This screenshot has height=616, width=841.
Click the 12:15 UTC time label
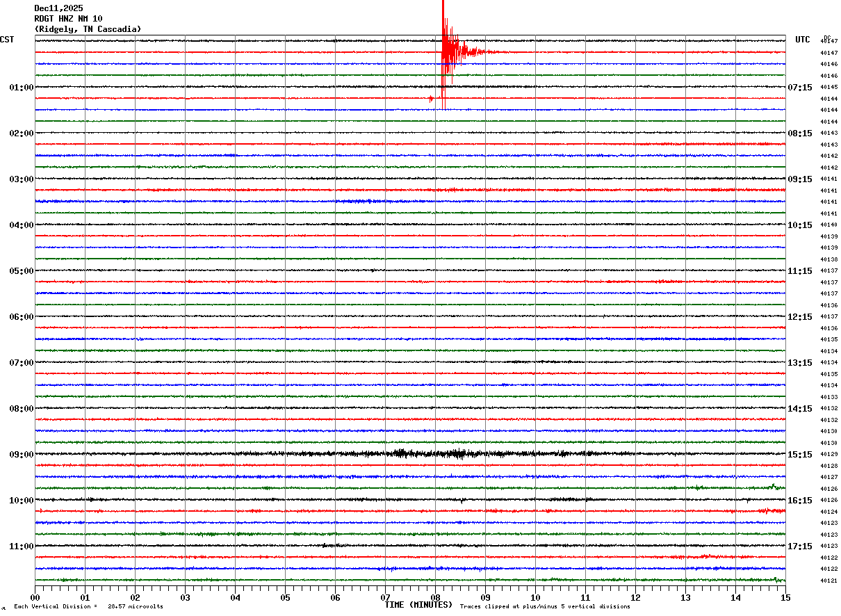[800, 317]
